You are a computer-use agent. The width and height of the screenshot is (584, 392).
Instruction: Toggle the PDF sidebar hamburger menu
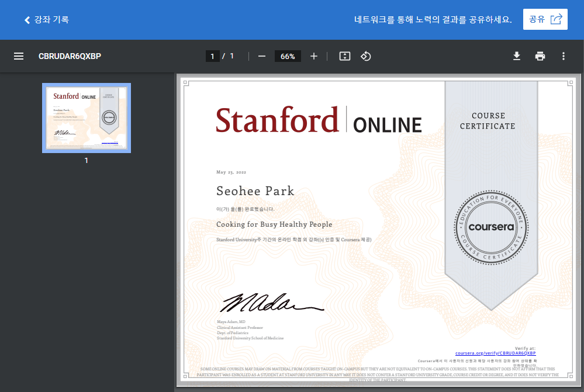(19, 56)
